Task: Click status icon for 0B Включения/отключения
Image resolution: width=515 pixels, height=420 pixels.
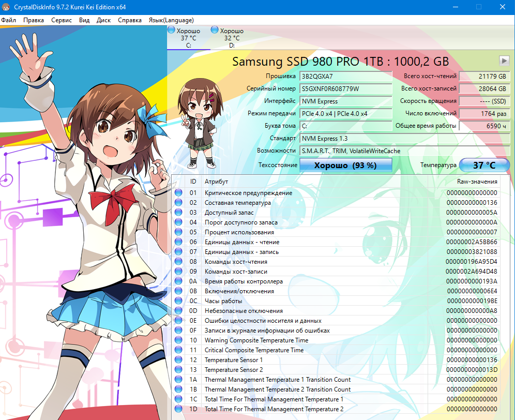Action: 178,291
